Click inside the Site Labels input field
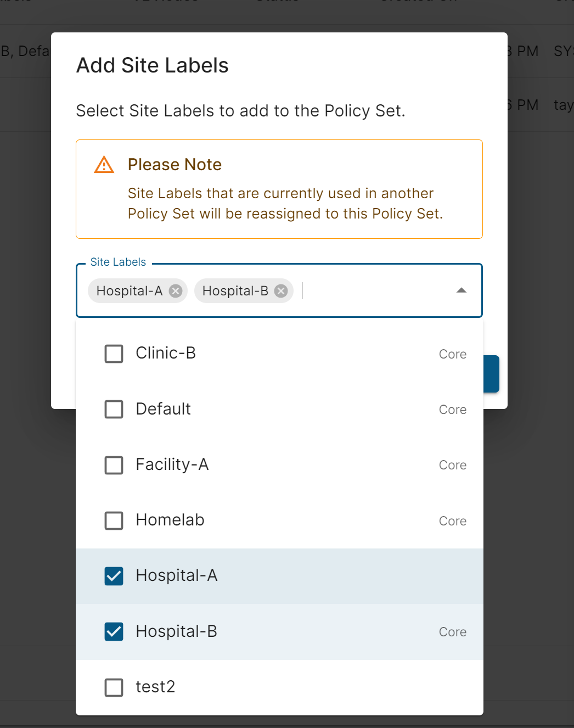 click(373, 291)
